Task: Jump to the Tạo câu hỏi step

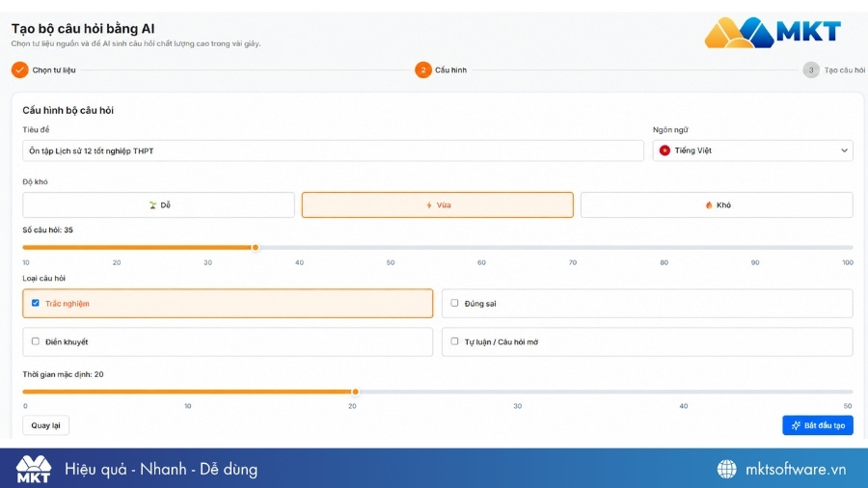Action: coord(844,70)
